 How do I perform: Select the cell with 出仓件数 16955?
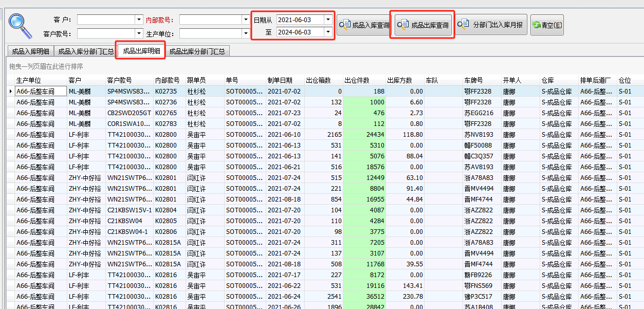click(x=364, y=199)
